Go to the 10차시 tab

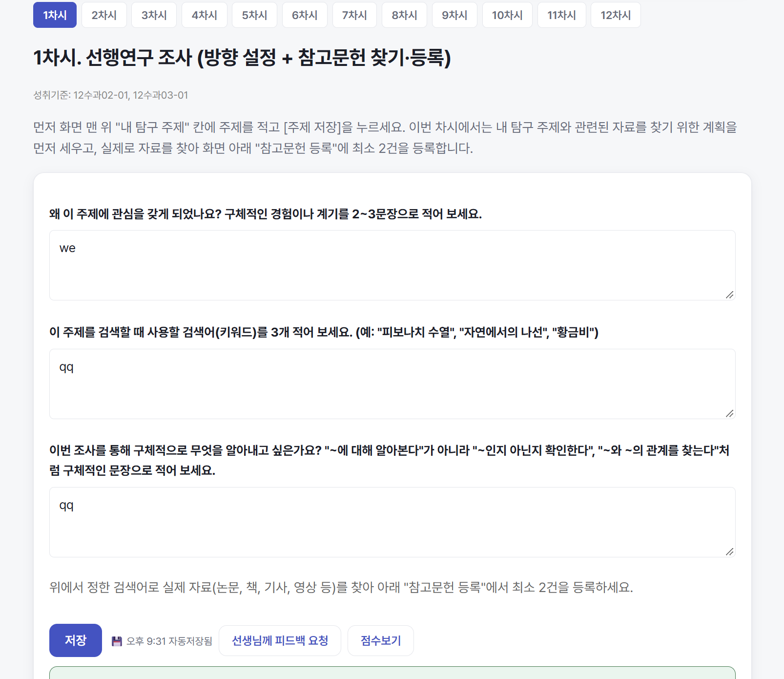507,15
